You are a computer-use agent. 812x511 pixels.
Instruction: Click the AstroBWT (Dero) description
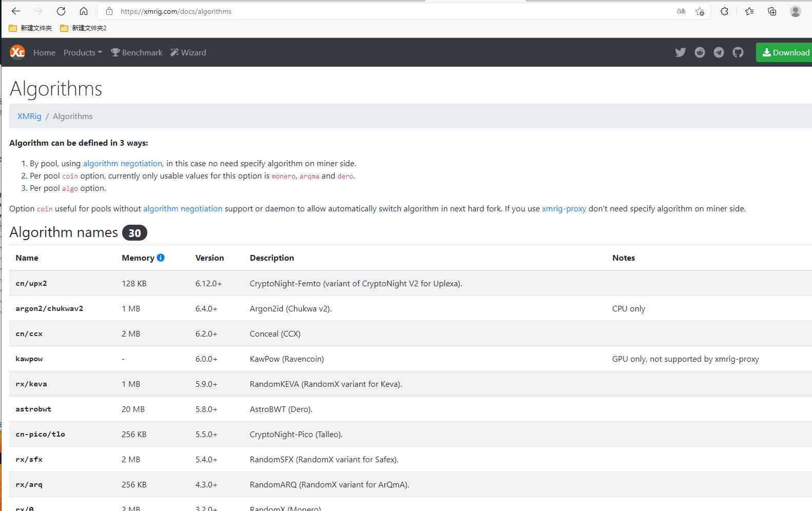tap(281, 409)
